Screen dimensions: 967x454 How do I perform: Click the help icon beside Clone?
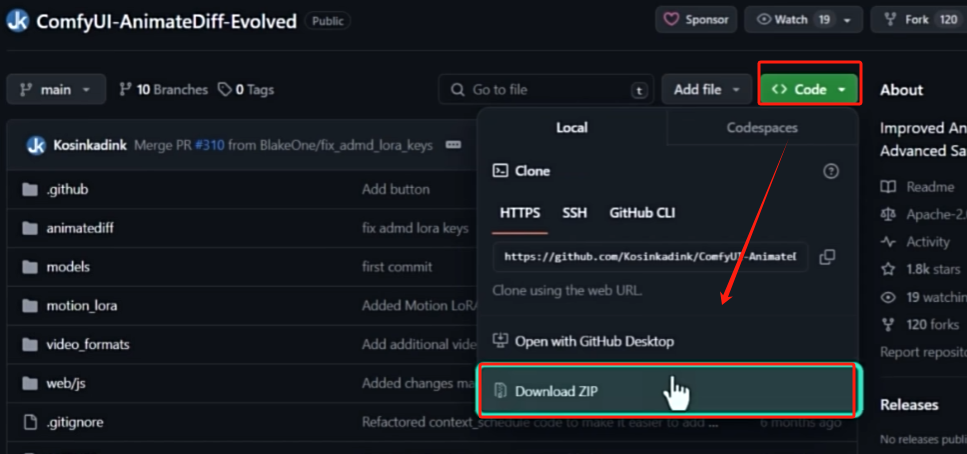(830, 171)
